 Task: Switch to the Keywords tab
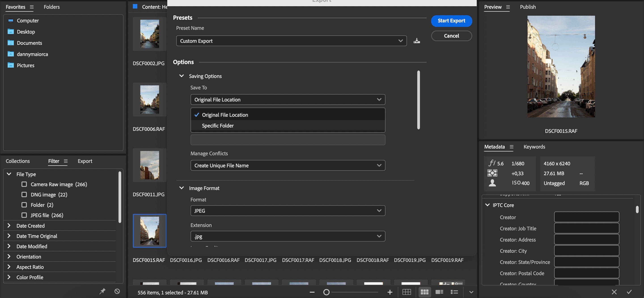tap(534, 147)
